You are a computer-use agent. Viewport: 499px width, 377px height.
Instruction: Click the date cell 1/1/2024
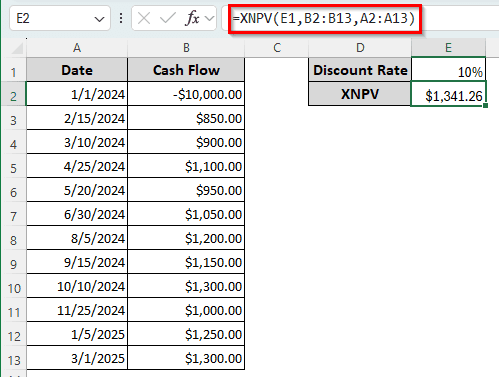77,94
